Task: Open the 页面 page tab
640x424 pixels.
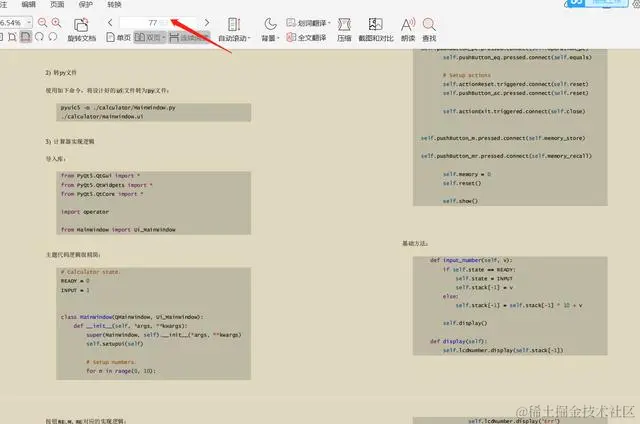Action: pyautogui.click(x=57, y=4)
